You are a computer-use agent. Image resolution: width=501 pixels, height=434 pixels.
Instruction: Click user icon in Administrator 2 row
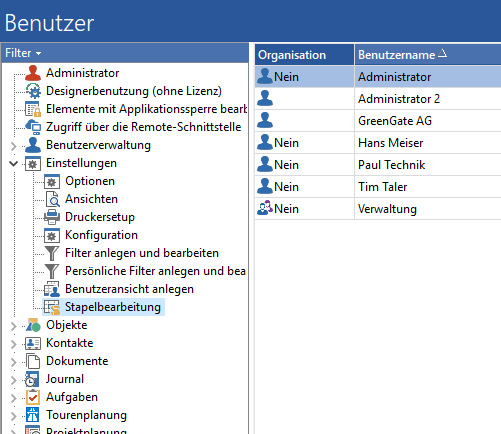coord(265,99)
